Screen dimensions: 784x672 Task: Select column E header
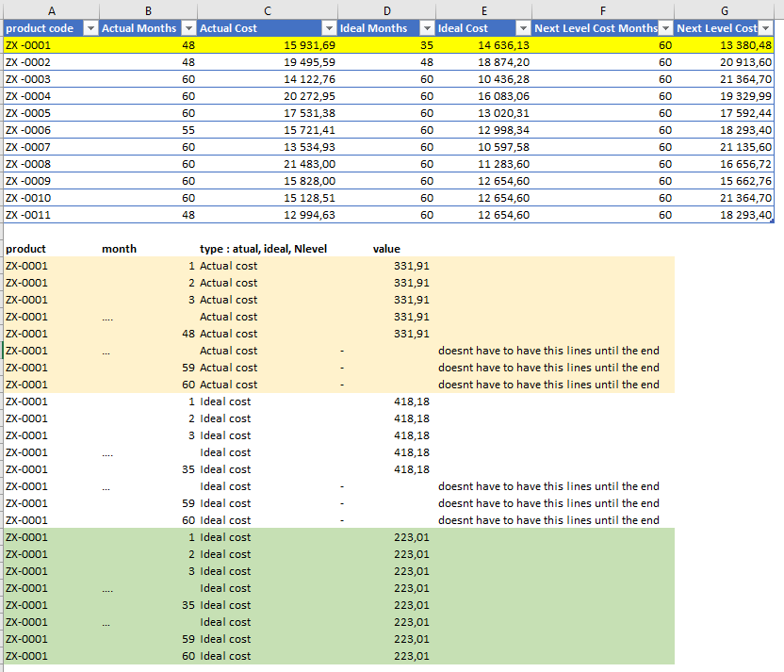click(x=484, y=10)
